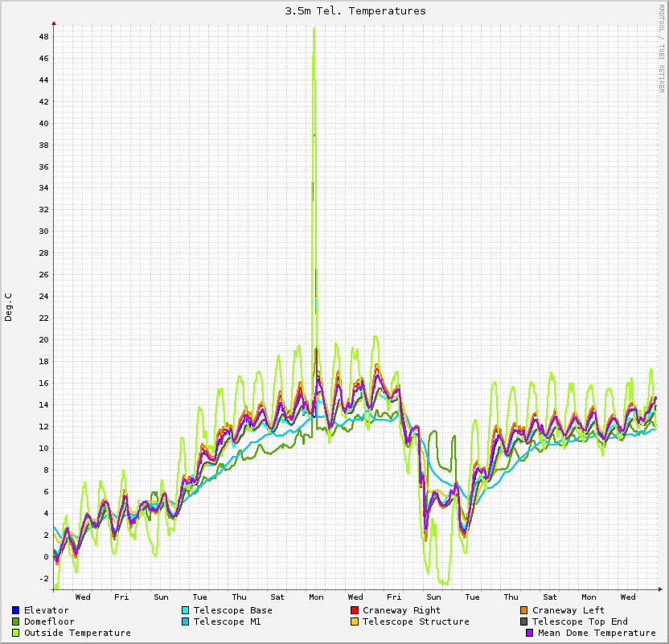
Task: Click the red Craneway Right legend swatch
Action: [x=355, y=610]
